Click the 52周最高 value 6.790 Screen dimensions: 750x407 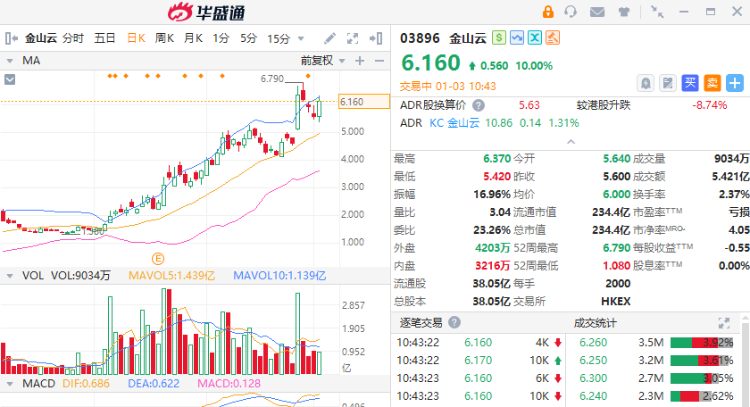coord(617,248)
